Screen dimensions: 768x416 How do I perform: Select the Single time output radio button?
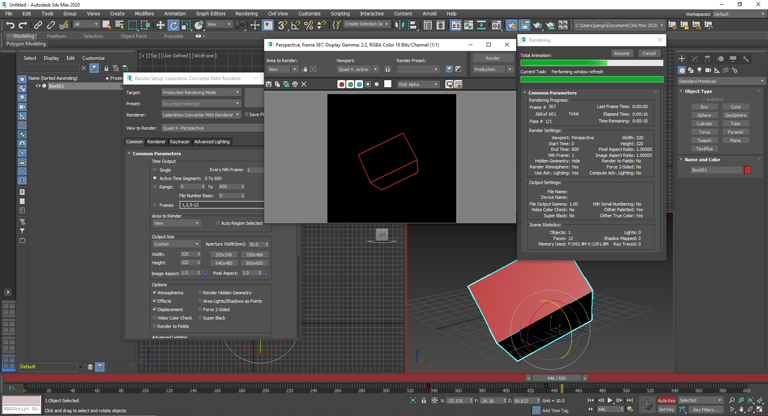(156, 170)
